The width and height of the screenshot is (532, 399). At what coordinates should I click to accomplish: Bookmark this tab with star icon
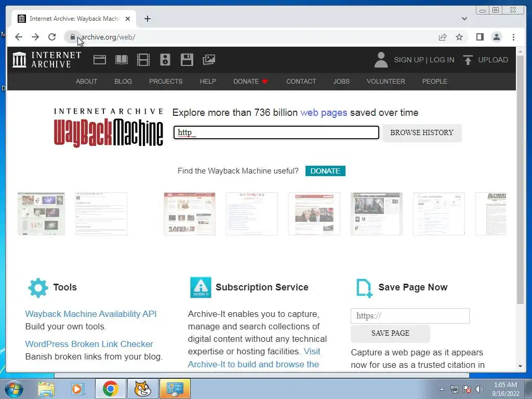[459, 37]
